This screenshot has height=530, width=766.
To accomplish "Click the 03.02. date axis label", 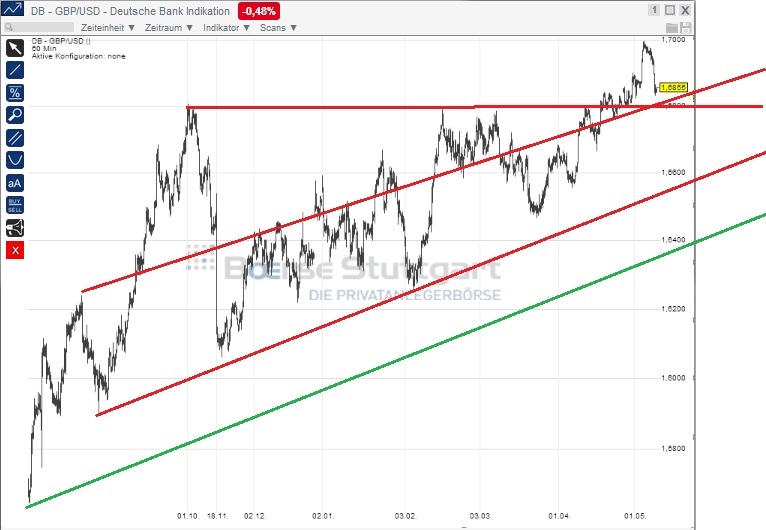I will point(405,516).
